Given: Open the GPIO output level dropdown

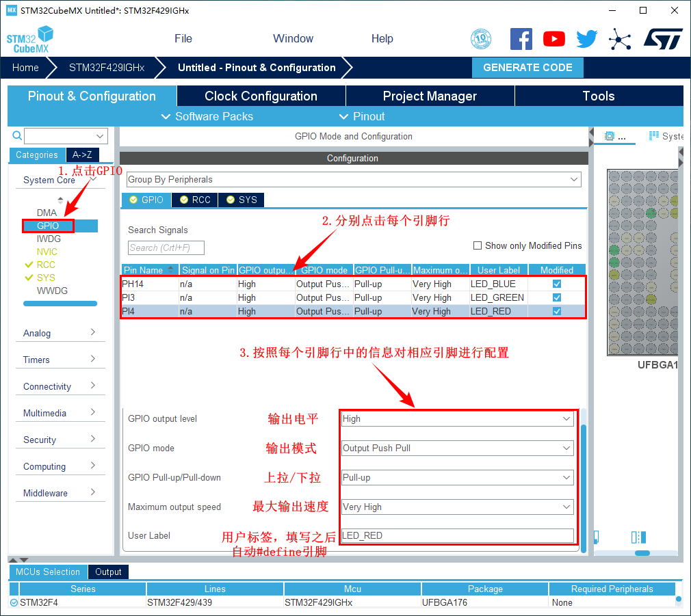Looking at the screenshot, I should [x=457, y=419].
